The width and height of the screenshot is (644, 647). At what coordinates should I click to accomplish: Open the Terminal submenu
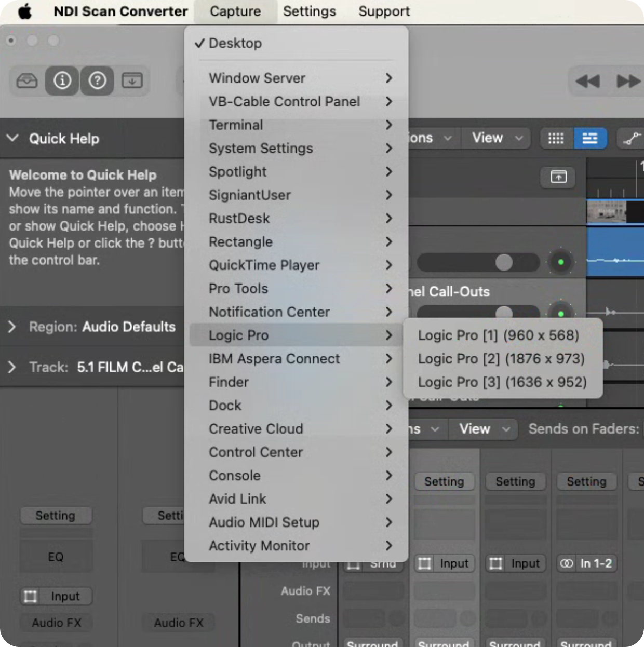pyautogui.click(x=296, y=125)
